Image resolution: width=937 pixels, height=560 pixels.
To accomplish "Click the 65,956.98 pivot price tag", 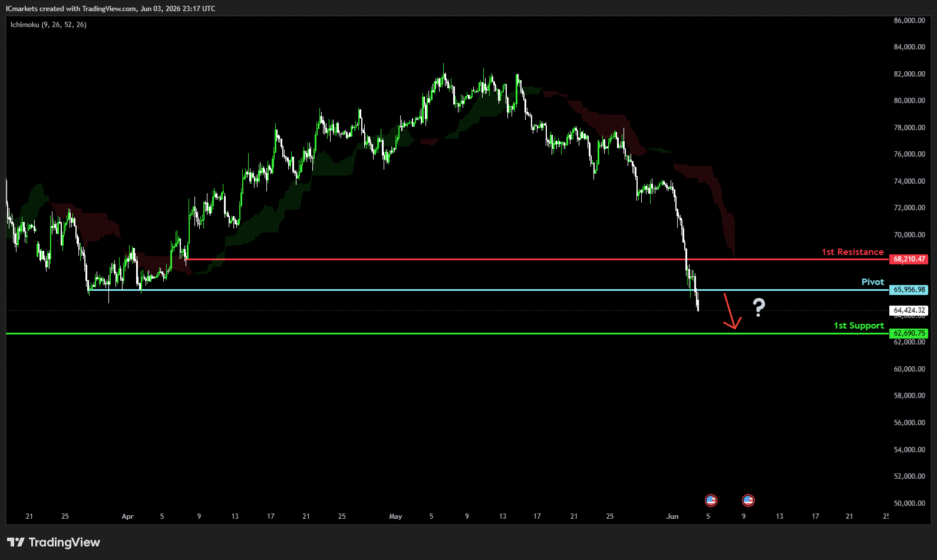I will (909, 290).
